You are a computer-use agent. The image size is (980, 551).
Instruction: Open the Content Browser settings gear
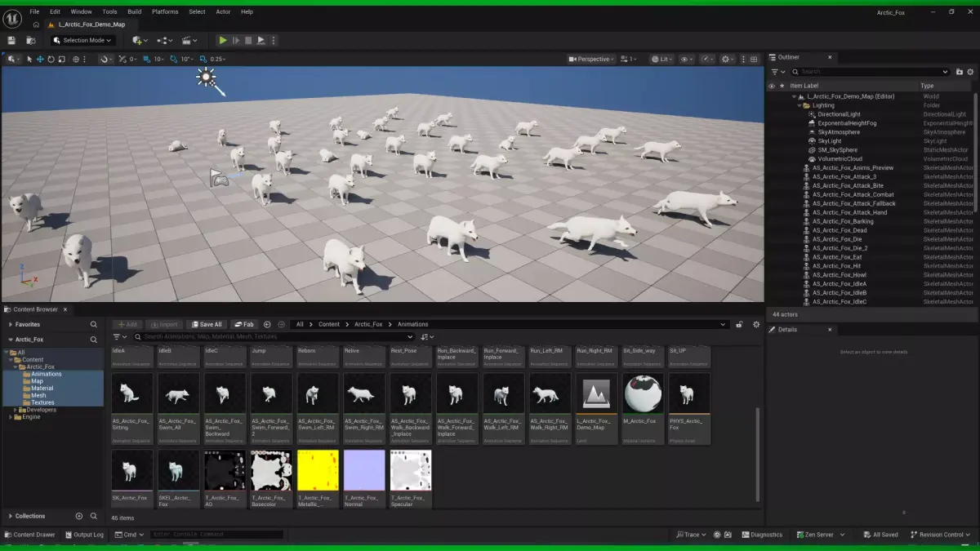756,324
